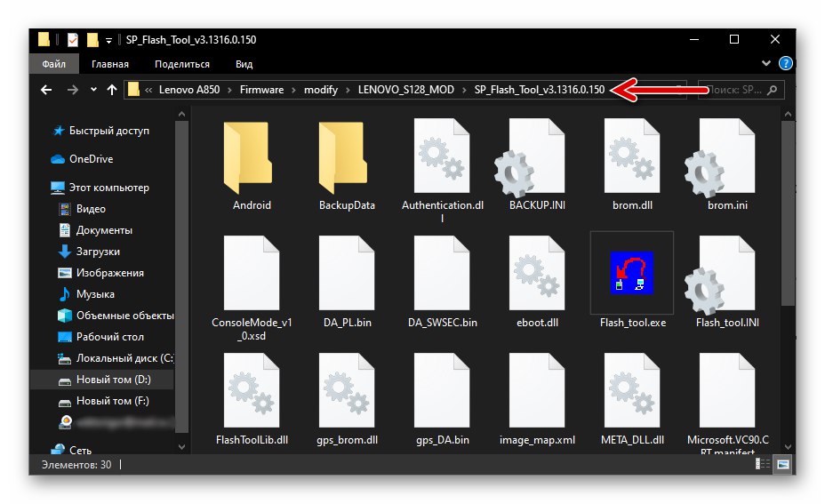This screenshot has width=825, height=504.
Task: Open the BackupData folder
Action: pos(347,165)
